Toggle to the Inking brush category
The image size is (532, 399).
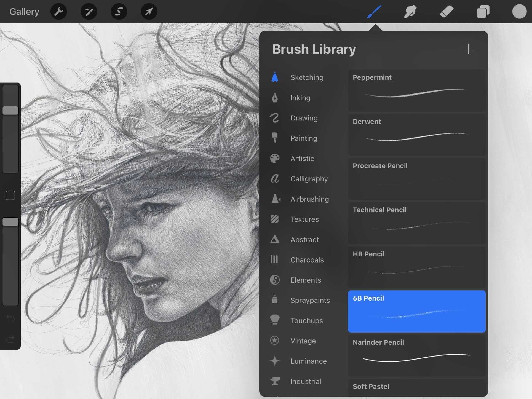tap(301, 97)
